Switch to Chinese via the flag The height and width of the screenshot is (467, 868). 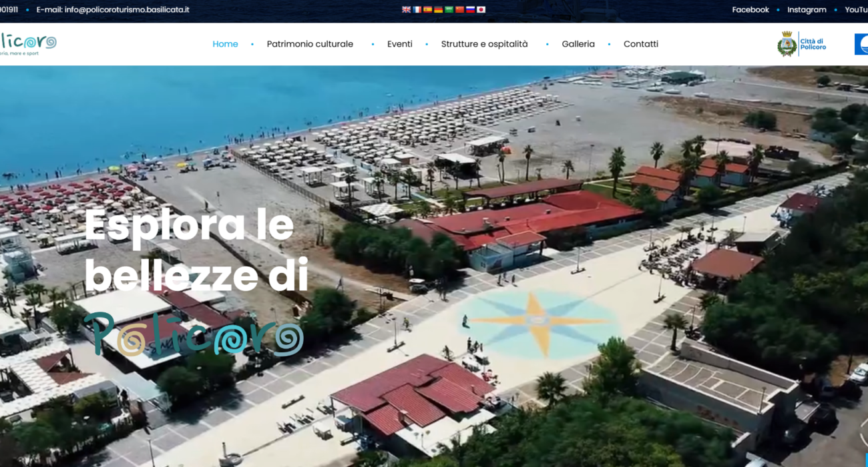pos(459,10)
